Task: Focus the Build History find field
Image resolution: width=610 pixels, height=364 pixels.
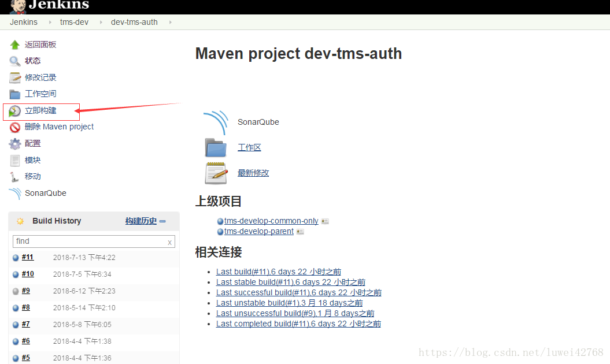Action: pos(94,242)
